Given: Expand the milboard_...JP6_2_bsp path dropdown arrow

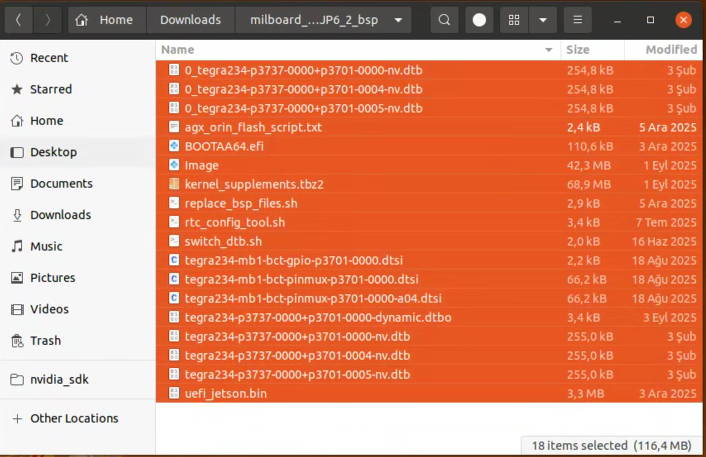Looking at the screenshot, I should 398,20.
